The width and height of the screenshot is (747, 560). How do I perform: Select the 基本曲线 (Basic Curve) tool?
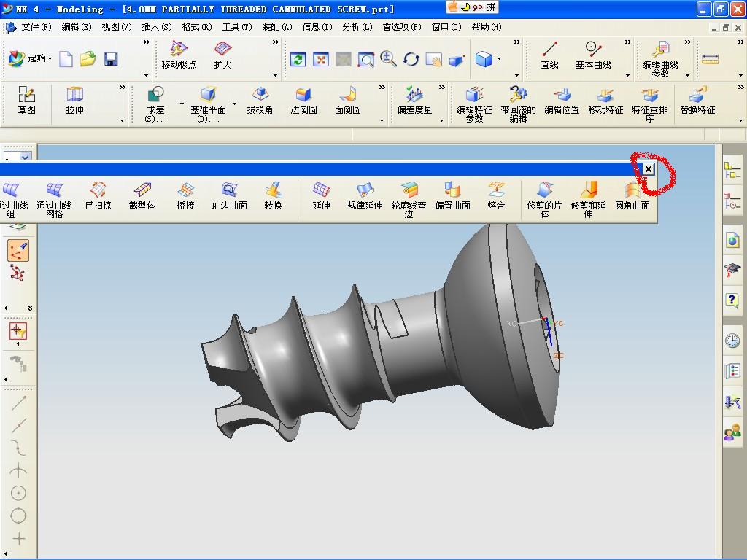point(593,55)
